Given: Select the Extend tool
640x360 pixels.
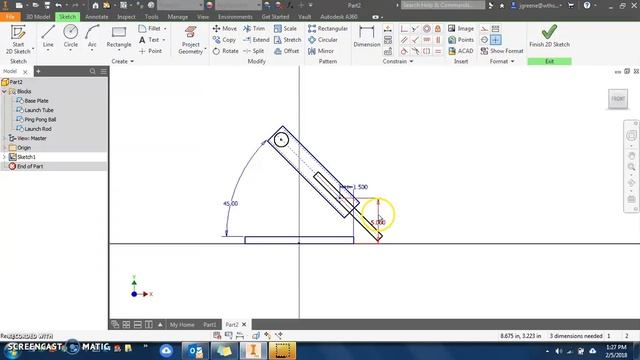Looking at the screenshot, I should click(x=256, y=40).
